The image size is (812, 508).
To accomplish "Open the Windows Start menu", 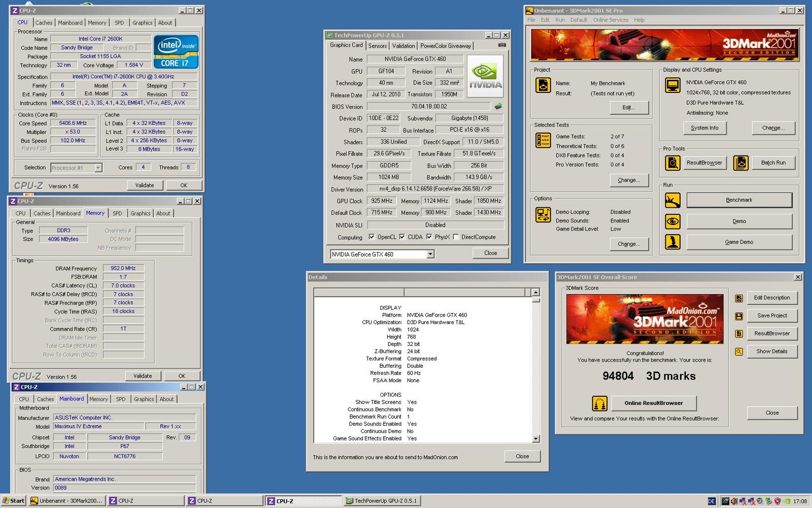I will click(14, 501).
